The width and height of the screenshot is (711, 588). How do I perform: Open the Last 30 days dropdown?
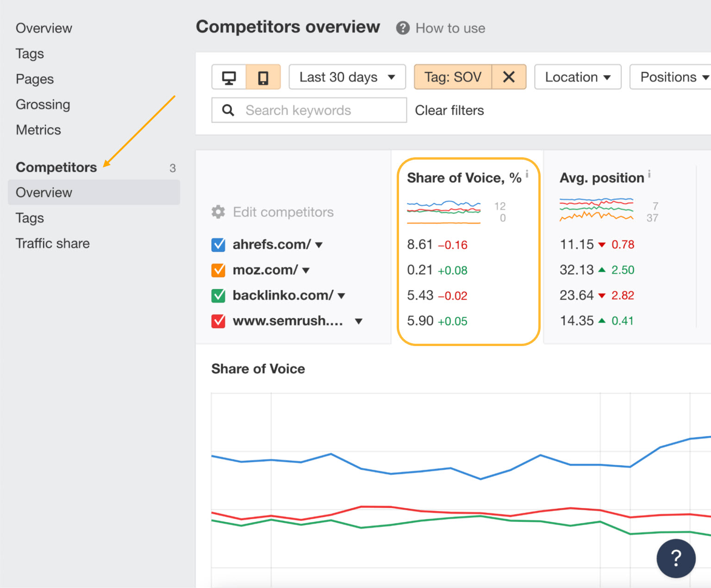[347, 77]
